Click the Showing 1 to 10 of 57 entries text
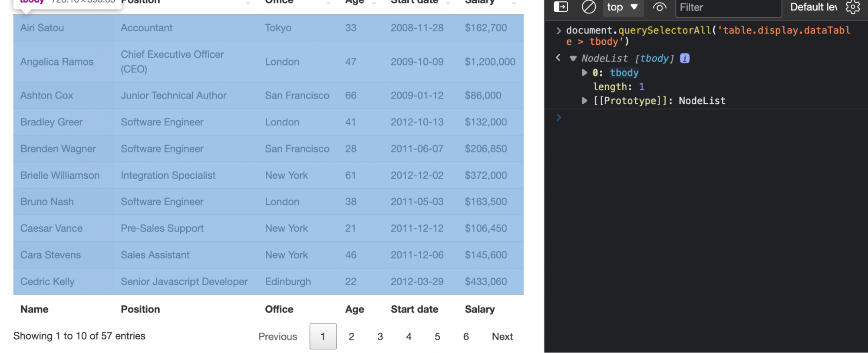Viewport: 868px width, 353px height. [x=79, y=336]
